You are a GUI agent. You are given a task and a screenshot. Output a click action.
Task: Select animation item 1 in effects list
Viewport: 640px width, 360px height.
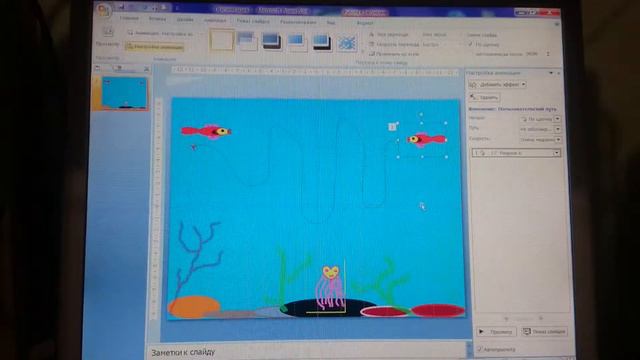click(516, 153)
